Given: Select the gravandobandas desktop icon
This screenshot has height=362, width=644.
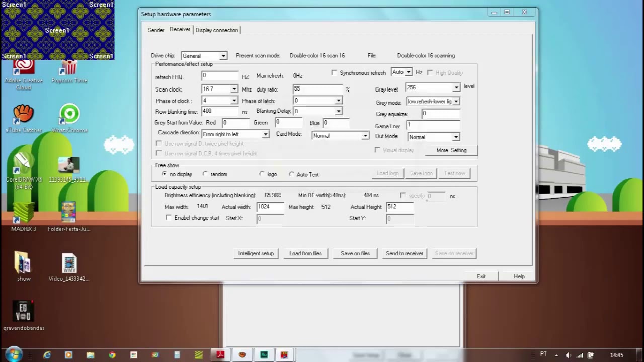Looking at the screenshot, I should 24,316.
